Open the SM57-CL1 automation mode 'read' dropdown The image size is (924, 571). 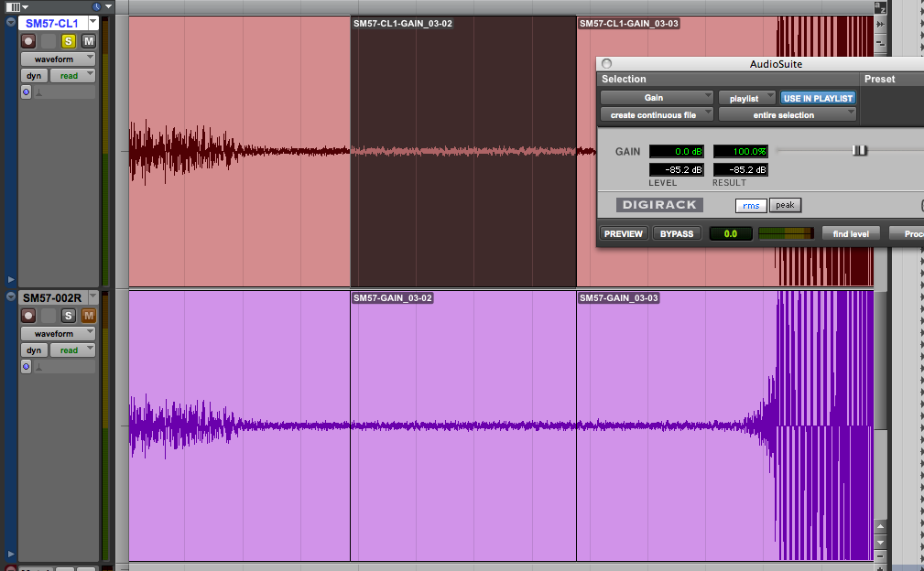click(x=73, y=75)
